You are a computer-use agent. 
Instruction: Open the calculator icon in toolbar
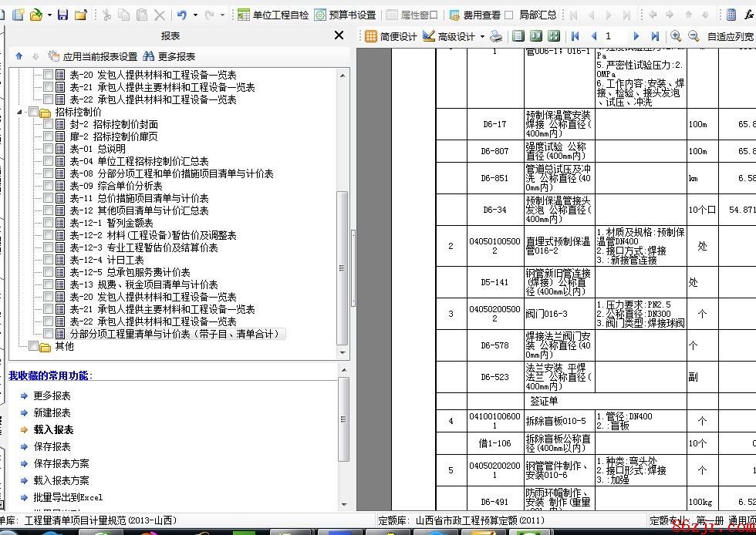[731, 15]
